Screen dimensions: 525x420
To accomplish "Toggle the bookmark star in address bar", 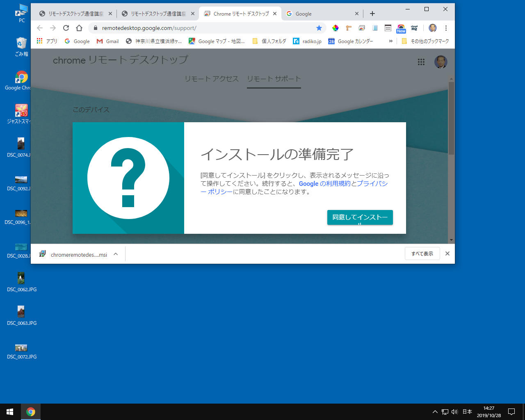I will click(319, 28).
